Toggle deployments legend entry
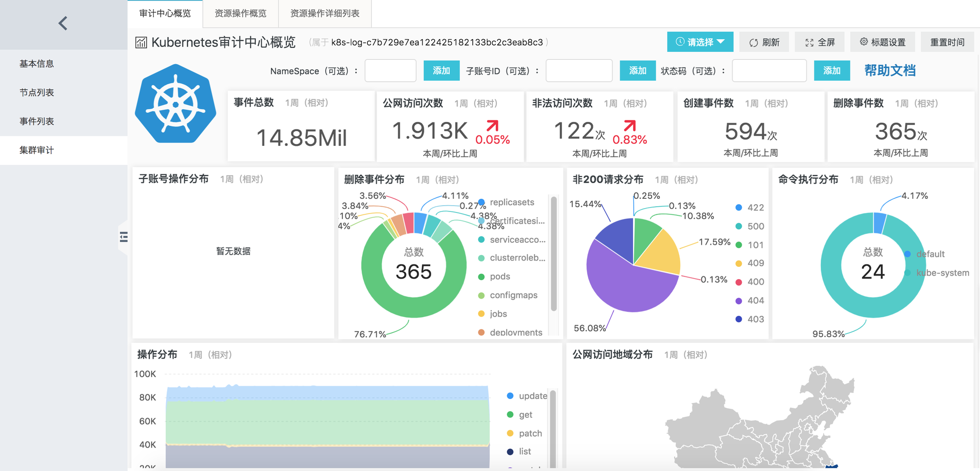Screen dimensions: 980x471 coord(510,332)
